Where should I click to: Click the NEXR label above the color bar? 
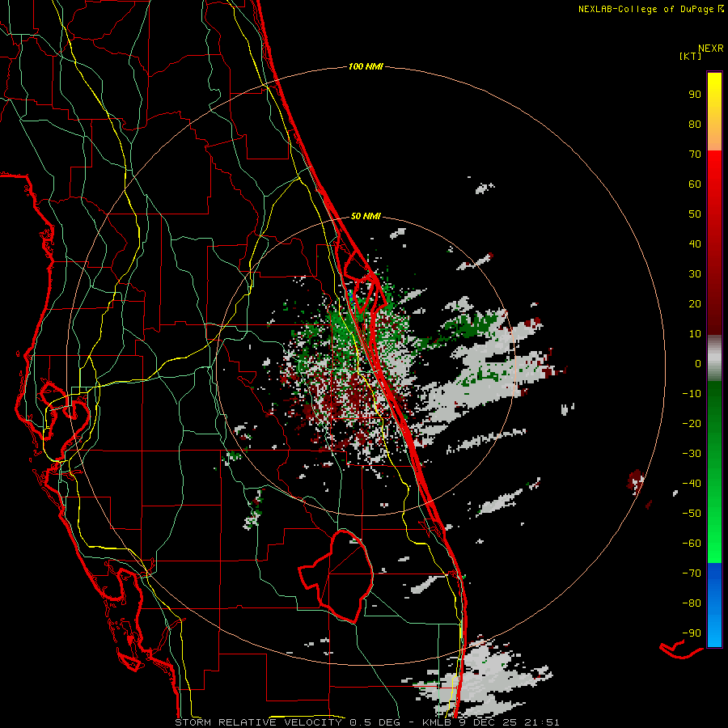tap(711, 49)
